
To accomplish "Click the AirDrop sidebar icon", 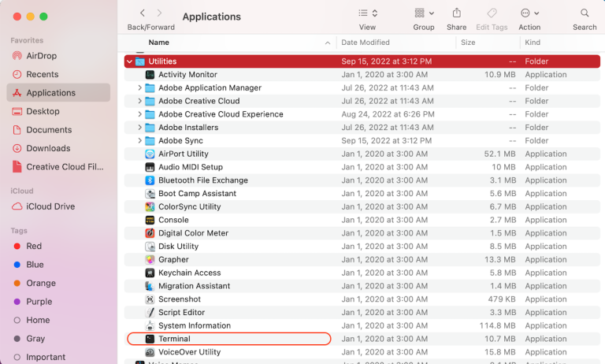I will pos(17,56).
